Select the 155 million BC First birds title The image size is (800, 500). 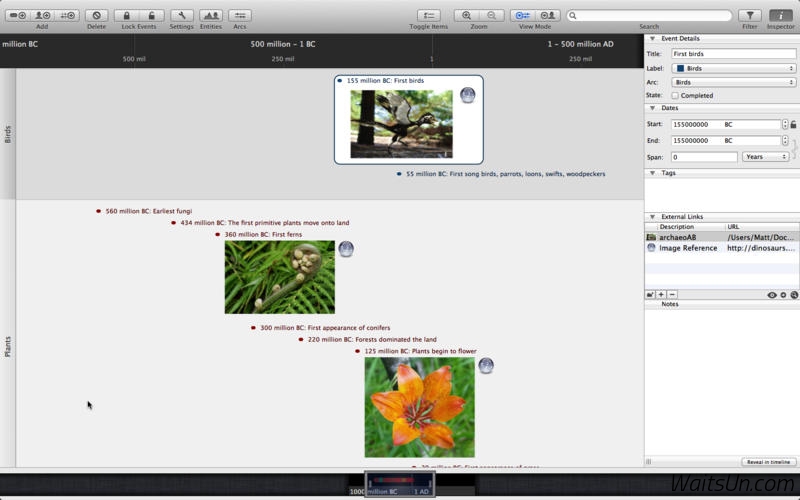385,81
